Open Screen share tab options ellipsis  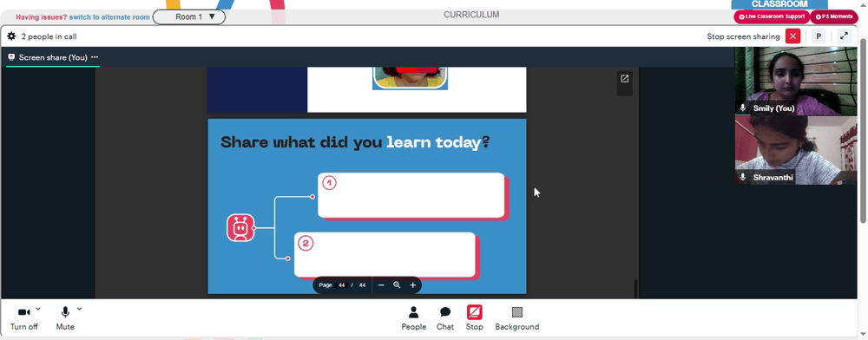(95, 57)
